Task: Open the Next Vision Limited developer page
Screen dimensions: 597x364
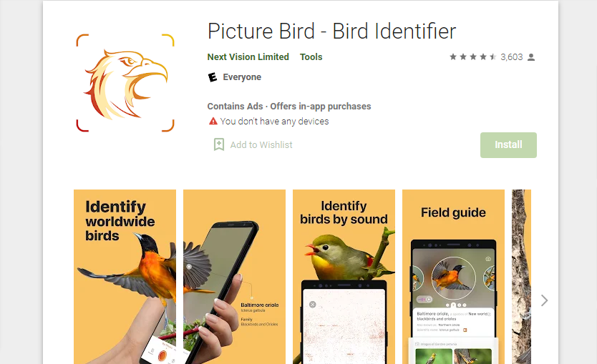Action: 248,57
